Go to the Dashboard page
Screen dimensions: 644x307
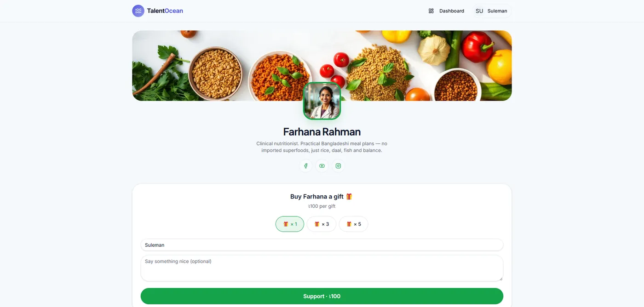coord(446,11)
